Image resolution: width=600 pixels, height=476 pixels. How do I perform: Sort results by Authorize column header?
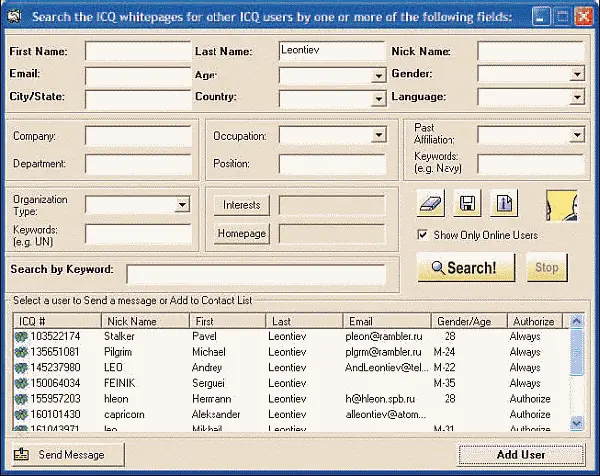click(535, 321)
